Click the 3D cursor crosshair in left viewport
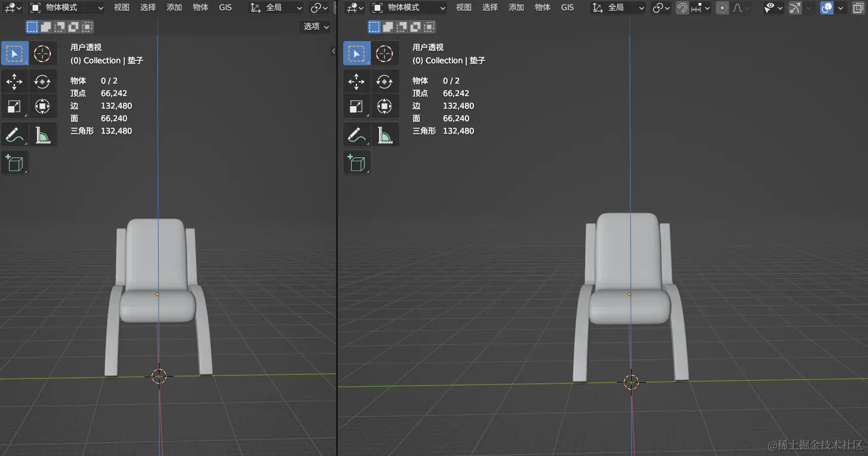 coord(159,376)
